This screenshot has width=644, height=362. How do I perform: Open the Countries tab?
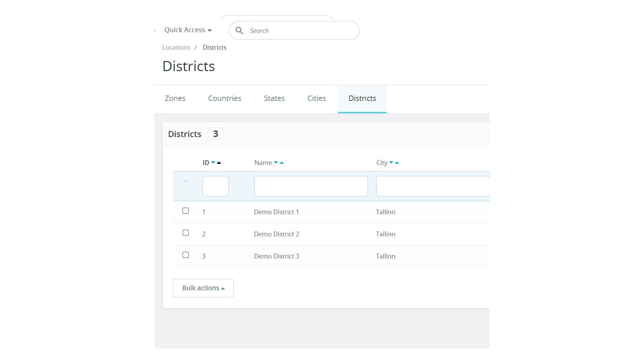224,99
